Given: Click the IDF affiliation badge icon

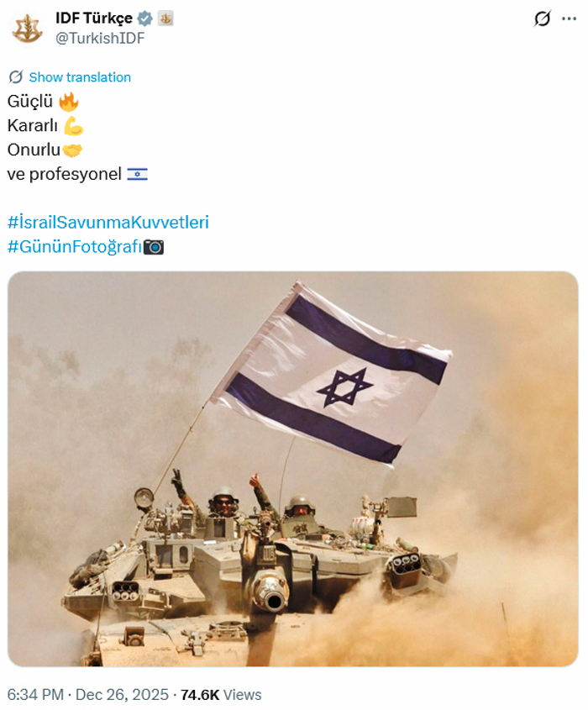Looking at the screenshot, I should pos(165,18).
